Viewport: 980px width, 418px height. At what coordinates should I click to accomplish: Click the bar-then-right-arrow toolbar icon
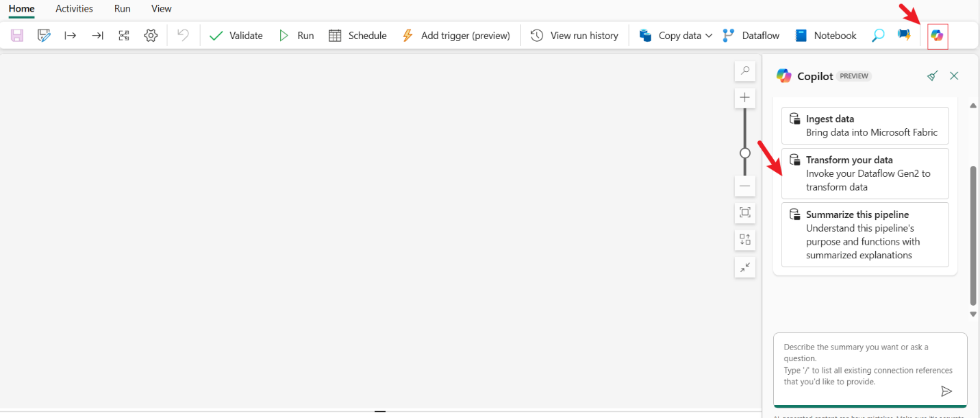(71, 36)
